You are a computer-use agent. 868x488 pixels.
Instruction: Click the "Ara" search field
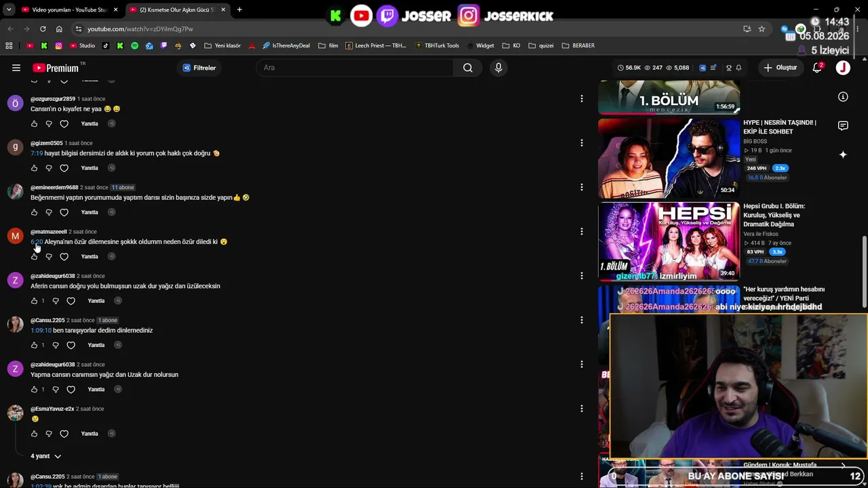click(x=355, y=68)
